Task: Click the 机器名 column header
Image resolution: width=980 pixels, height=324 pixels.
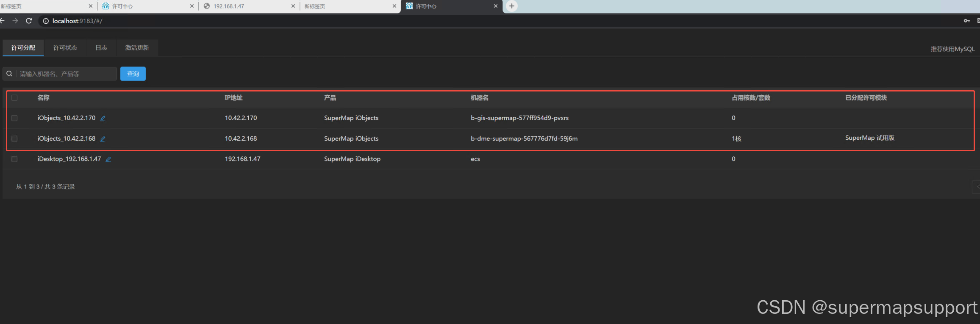Action: (x=480, y=98)
